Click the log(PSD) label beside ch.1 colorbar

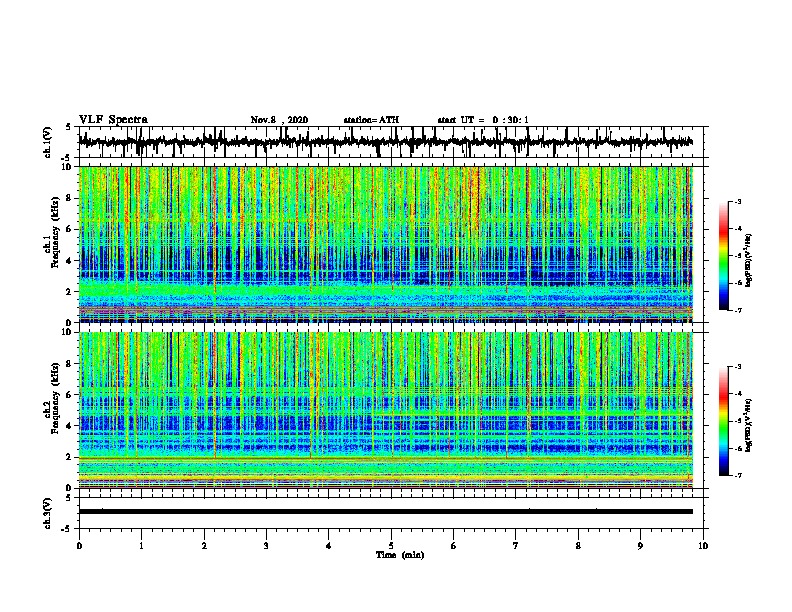click(x=749, y=260)
